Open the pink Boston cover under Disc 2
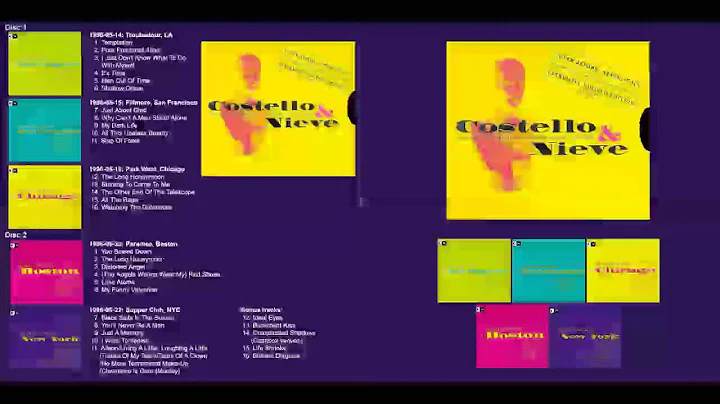 [x=46, y=272]
